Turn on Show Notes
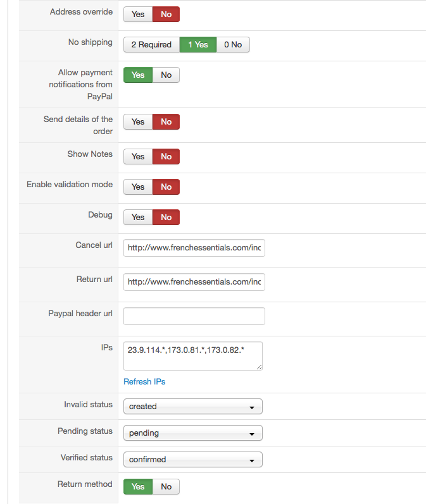426x504 pixels. coord(138,157)
